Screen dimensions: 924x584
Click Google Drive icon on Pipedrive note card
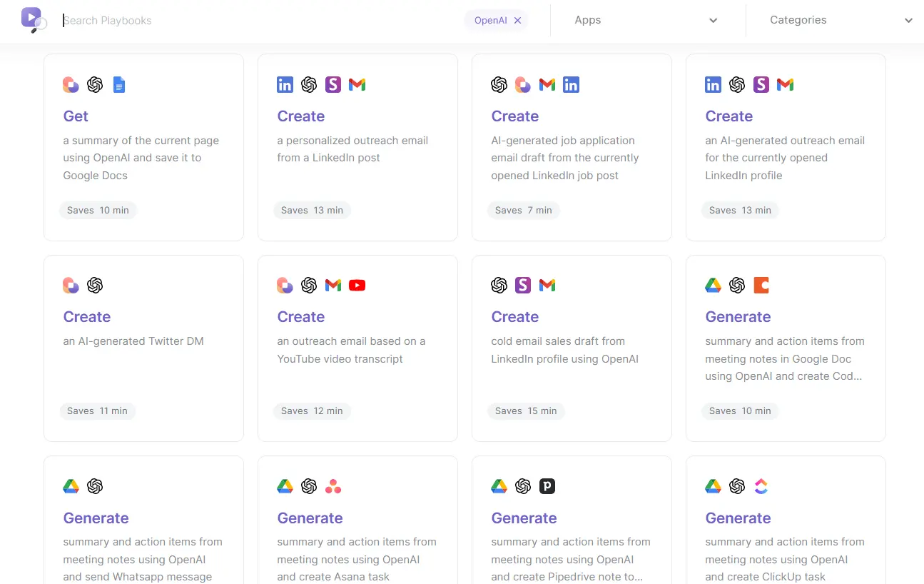pos(499,487)
